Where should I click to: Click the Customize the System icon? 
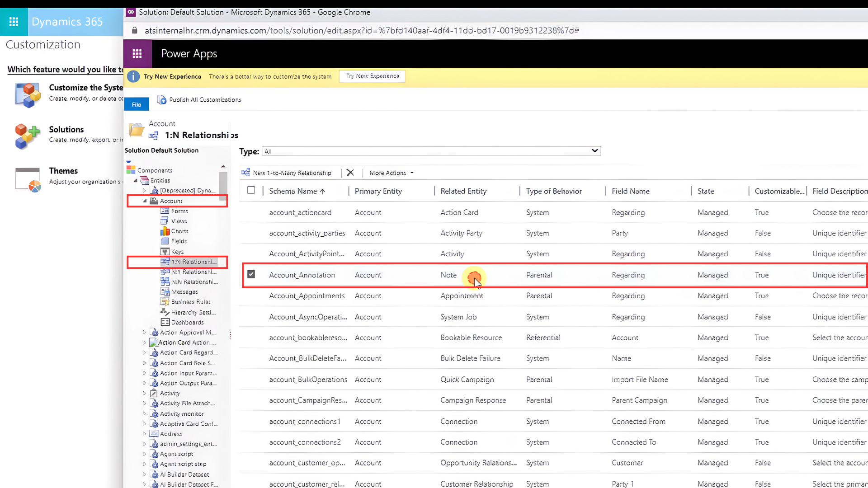pyautogui.click(x=28, y=95)
